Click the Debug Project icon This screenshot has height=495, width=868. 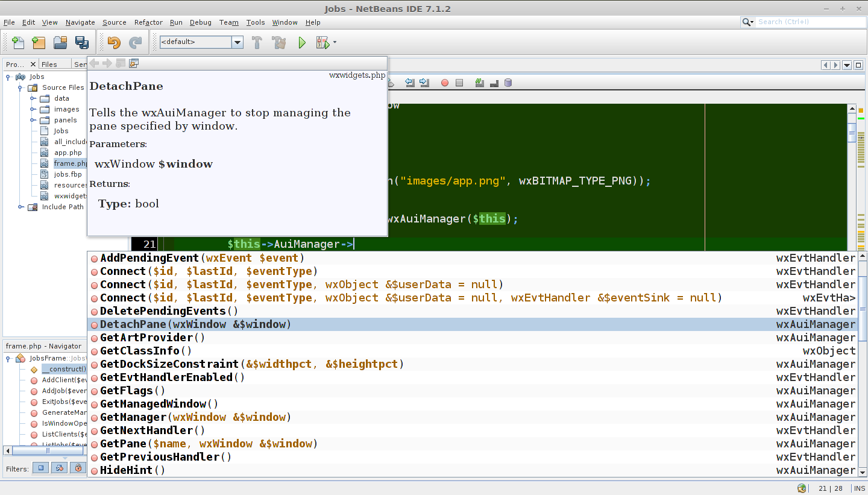point(322,42)
